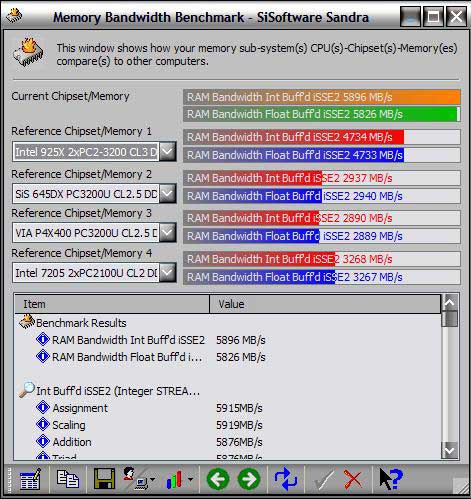The height and width of the screenshot is (499, 471).
Task: Click the Reference Chipset/Memory 1 label
Action: point(81,131)
